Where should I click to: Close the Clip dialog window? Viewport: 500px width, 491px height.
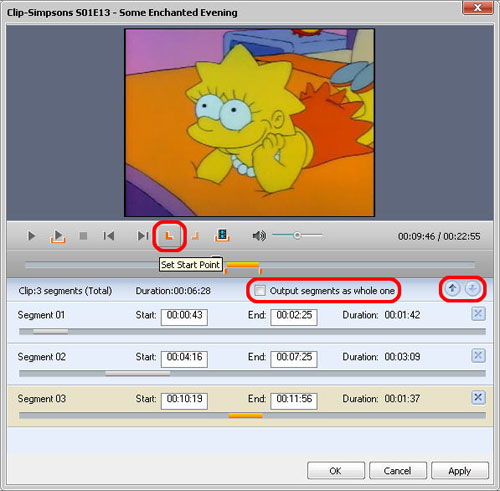coord(478,8)
